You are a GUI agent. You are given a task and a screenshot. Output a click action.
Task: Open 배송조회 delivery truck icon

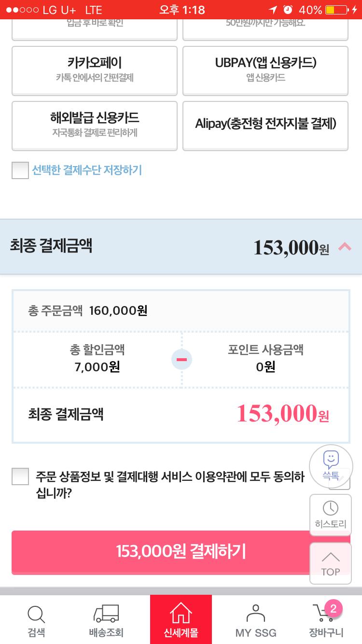[x=106, y=614]
